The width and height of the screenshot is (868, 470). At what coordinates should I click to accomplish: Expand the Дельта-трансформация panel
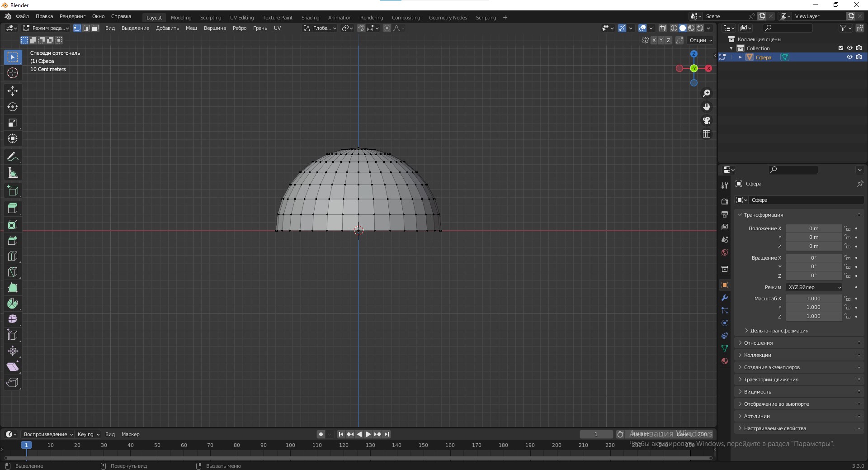[x=779, y=331]
